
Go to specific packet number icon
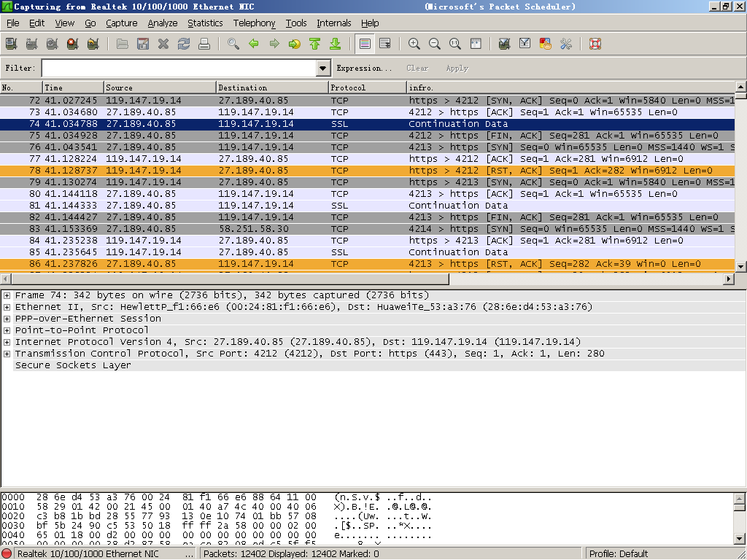tap(295, 44)
